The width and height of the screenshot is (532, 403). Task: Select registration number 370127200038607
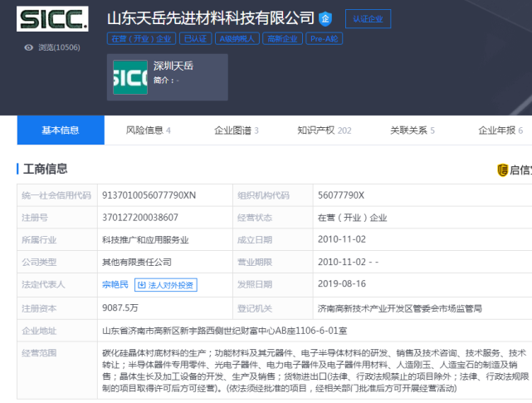click(x=140, y=218)
